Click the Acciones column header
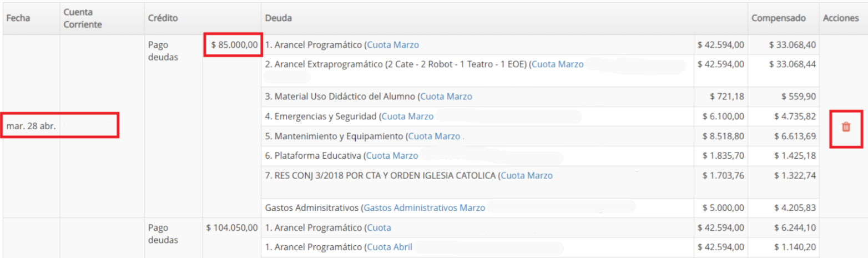This screenshot has height=258, width=868. point(840,18)
